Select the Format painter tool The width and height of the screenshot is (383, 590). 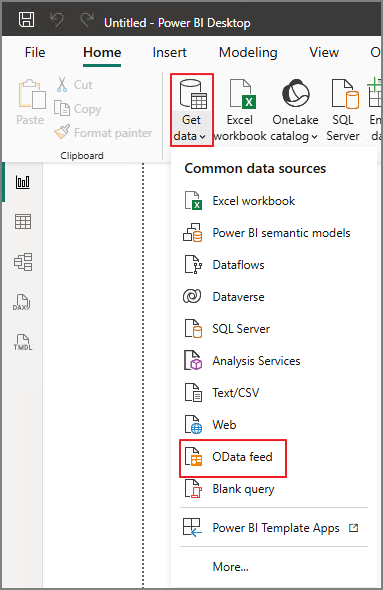point(103,132)
